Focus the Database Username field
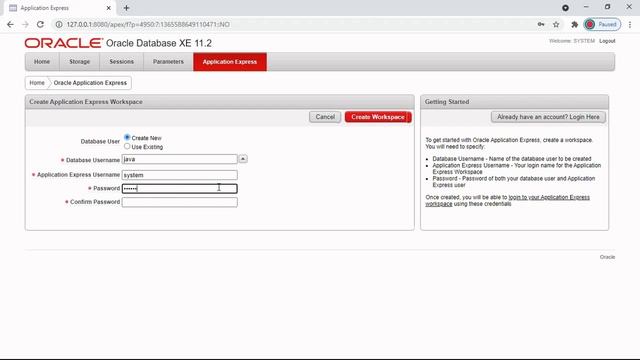 click(180, 159)
